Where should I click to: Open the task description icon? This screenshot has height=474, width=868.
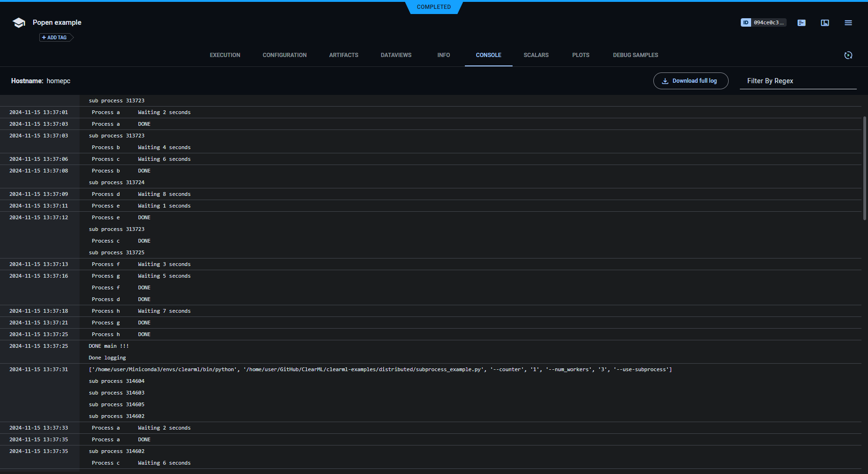point(802,22)
